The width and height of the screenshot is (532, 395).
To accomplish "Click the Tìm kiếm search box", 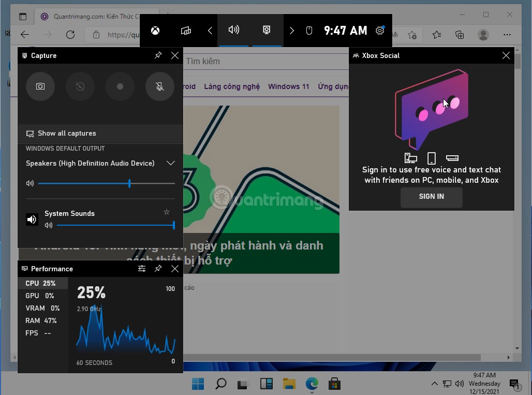I will click(x=266, y=62).
